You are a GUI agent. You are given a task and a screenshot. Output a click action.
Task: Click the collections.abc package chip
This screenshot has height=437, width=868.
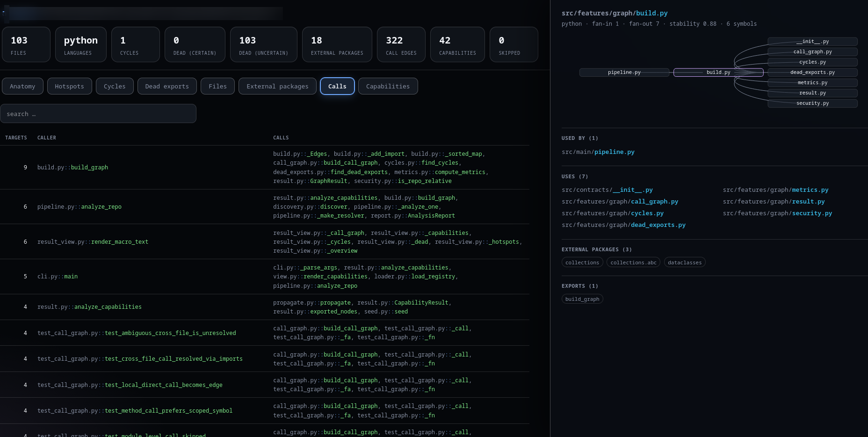tap(633, 262)
